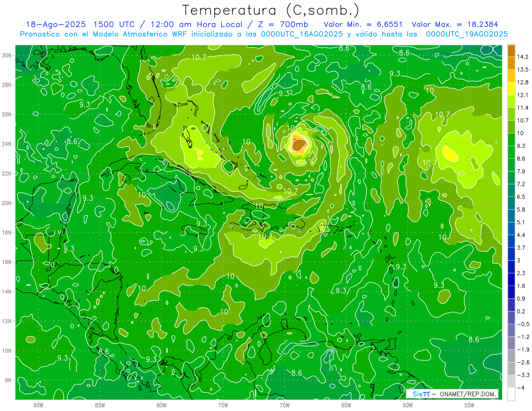Click the 'ONAMET/REP.DOM.' credit label

(x=469, y=394)
